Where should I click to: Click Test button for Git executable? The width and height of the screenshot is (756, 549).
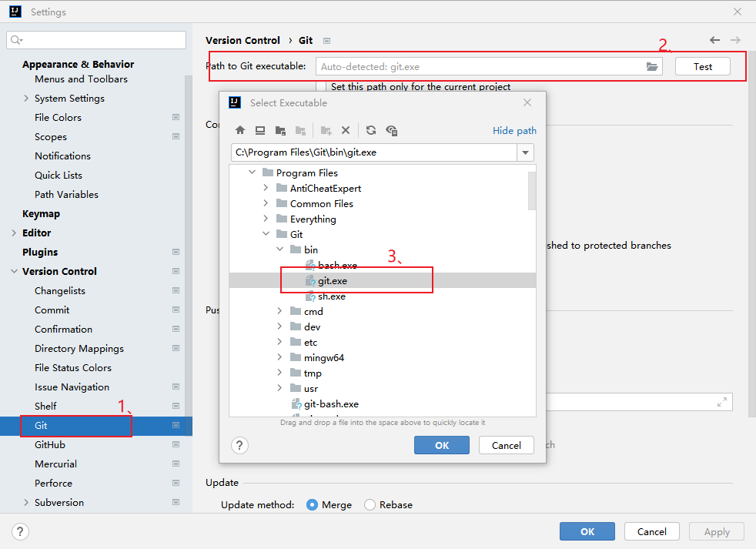(x=702, y=66)
